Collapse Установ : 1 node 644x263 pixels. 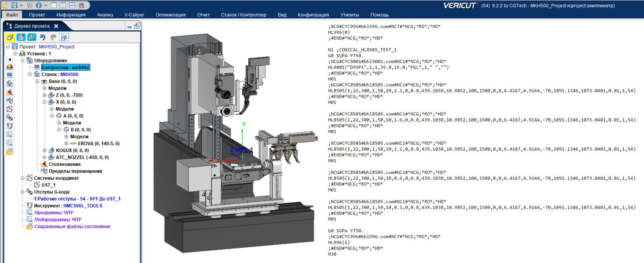15,54
